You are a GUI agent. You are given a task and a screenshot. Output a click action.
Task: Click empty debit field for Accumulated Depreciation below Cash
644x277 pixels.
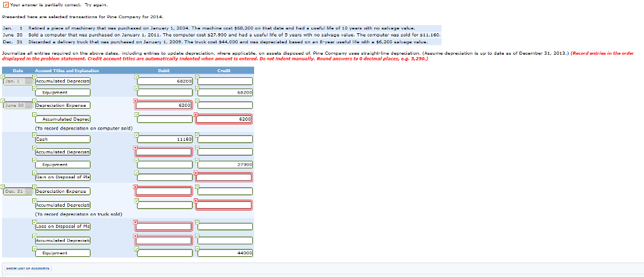coord(164,152)
